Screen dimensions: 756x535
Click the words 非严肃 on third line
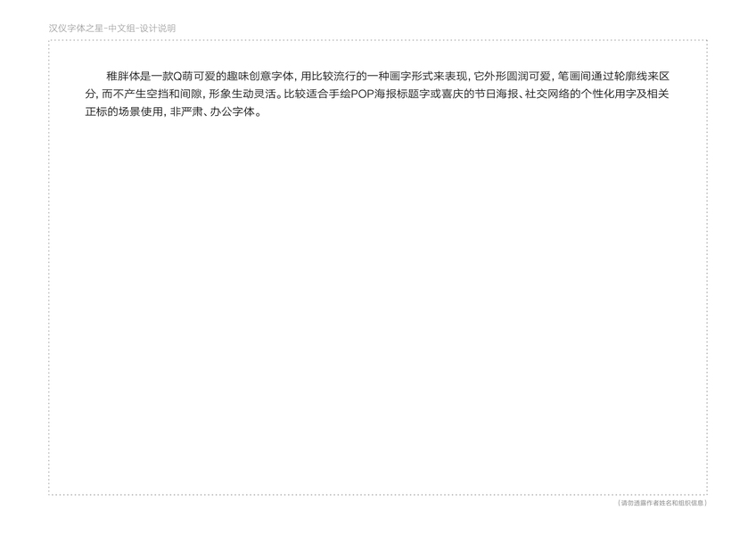click(186, 112)
